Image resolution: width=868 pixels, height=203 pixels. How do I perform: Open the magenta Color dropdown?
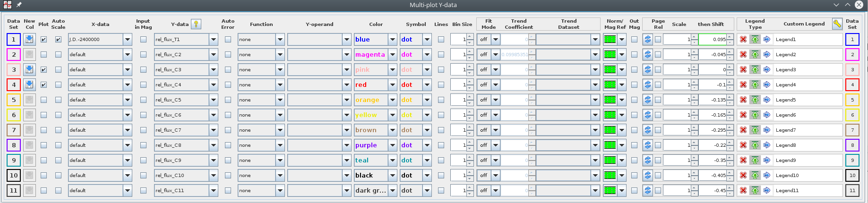click(x=393, y=54)
